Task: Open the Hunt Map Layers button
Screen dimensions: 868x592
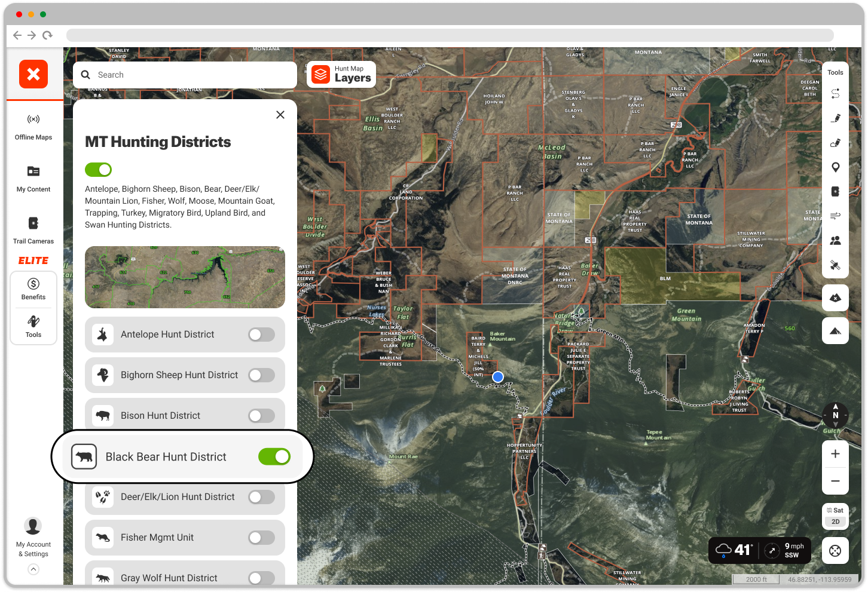Action: [341, 74]
